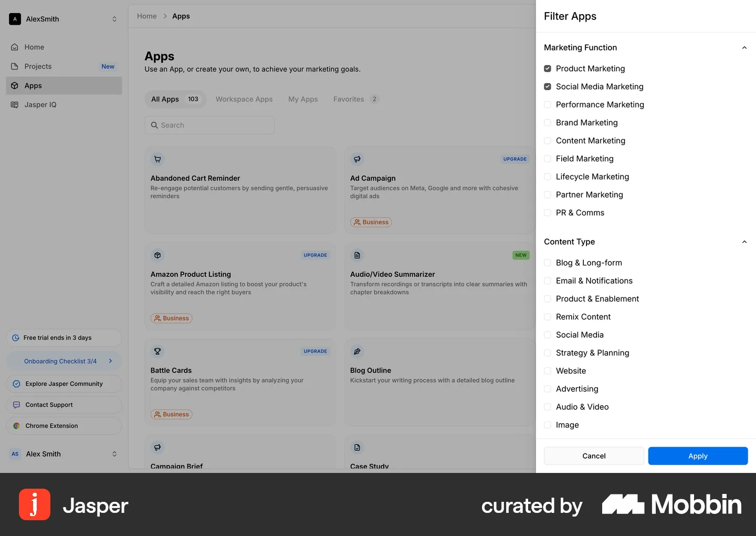Check PR & Comms filter

[x=548, y=213]
